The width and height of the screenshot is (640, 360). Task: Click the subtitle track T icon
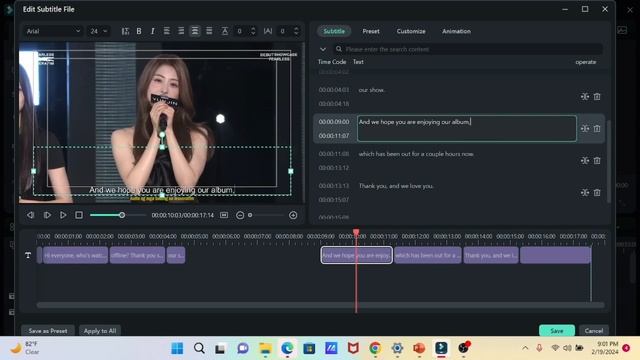[28, 255]
